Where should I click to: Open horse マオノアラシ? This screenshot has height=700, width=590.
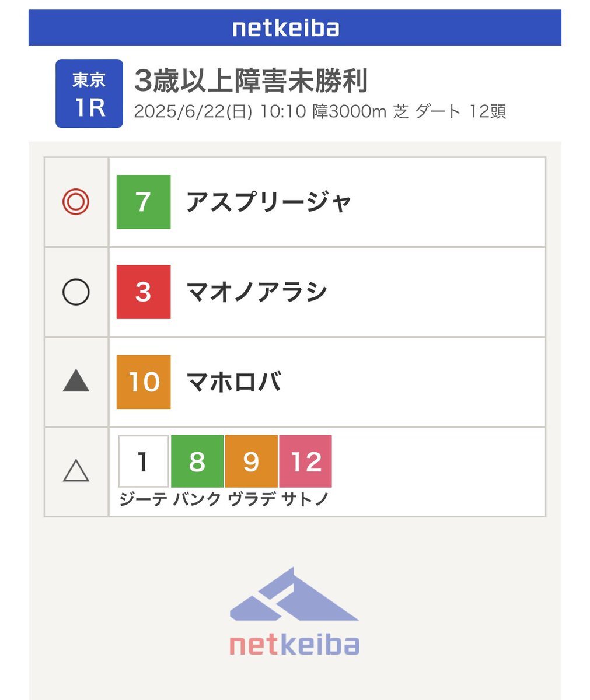(x=257, y=292)
